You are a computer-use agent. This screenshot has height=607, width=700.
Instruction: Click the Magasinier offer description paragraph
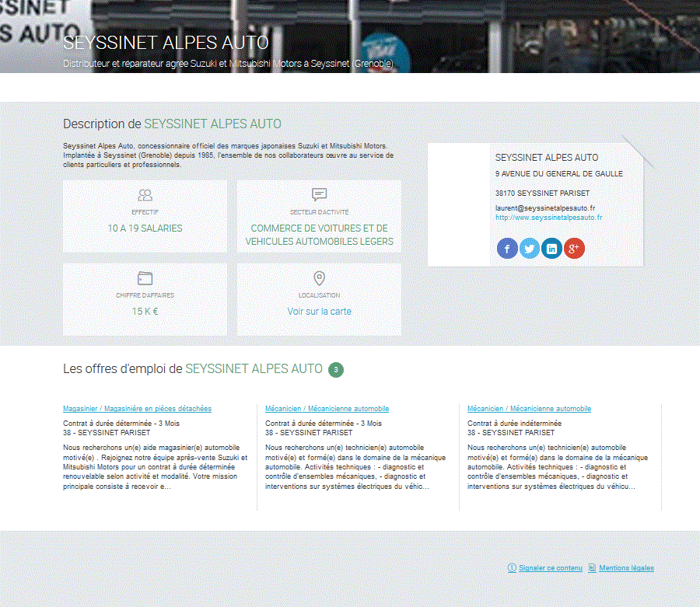pos(155,467)
